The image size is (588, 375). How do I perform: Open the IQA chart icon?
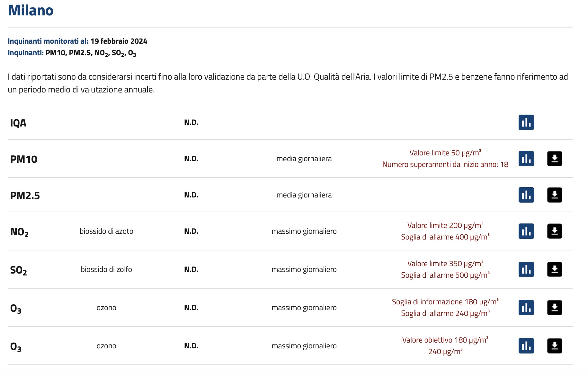coord(526,122)
